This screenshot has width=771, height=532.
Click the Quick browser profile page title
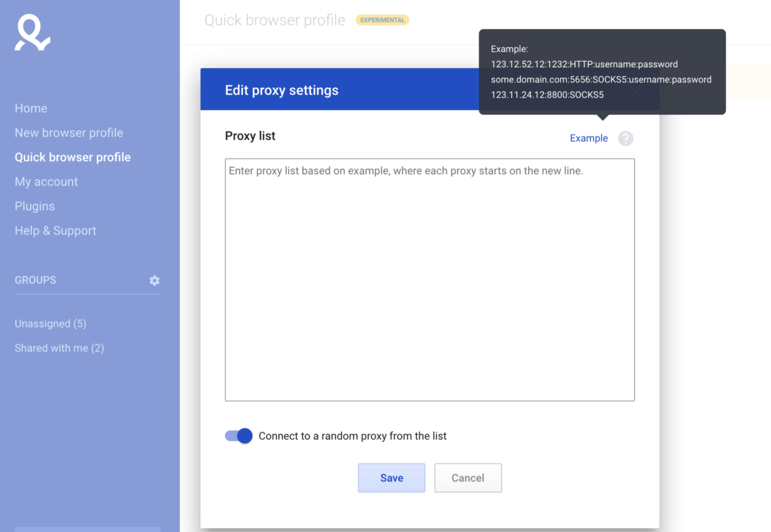[275, 20]
